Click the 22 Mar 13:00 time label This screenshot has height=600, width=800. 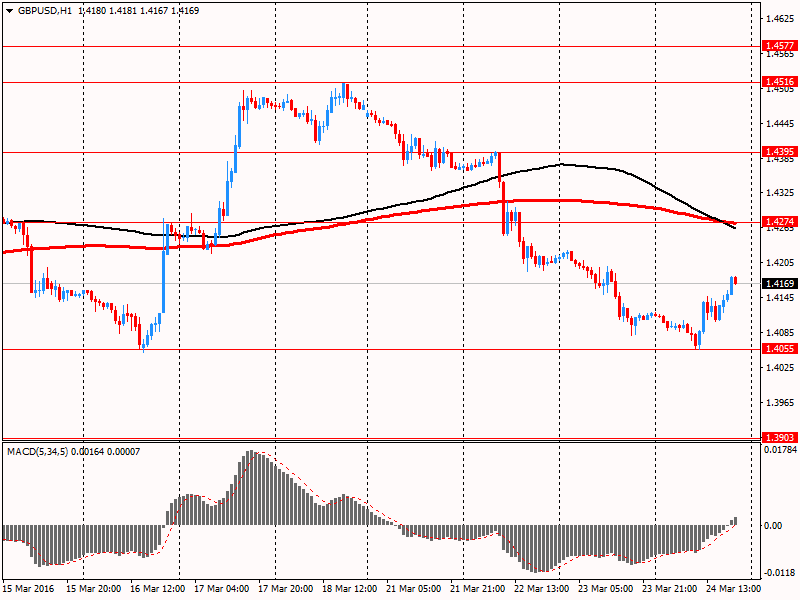point(541,588)
